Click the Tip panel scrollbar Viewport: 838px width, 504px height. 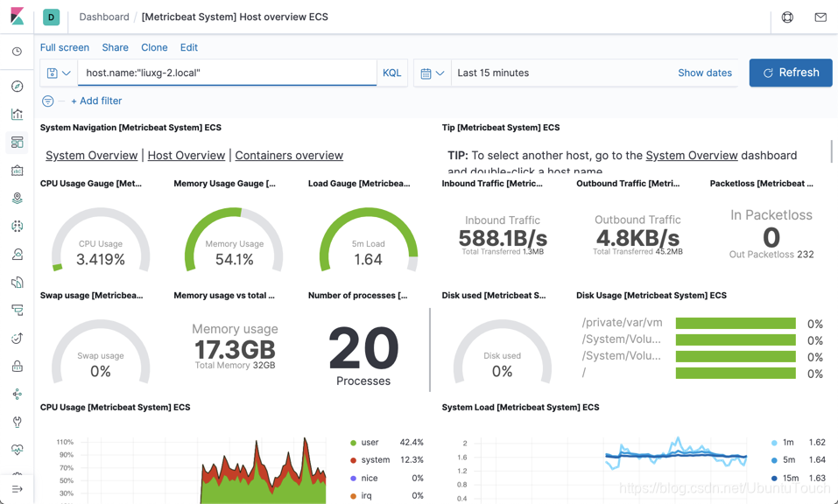[x=831, y=151]
